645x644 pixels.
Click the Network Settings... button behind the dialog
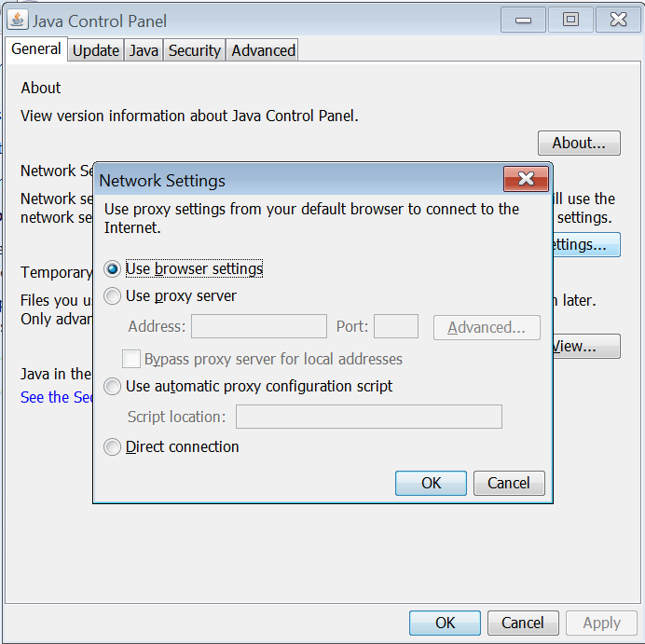586,245
